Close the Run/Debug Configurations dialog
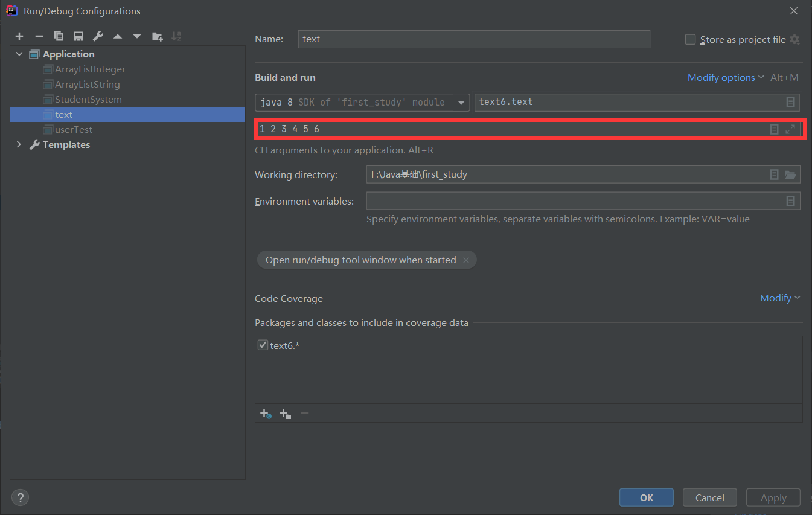This screenshot has height=515, width=812. click(x=794, y=11)
